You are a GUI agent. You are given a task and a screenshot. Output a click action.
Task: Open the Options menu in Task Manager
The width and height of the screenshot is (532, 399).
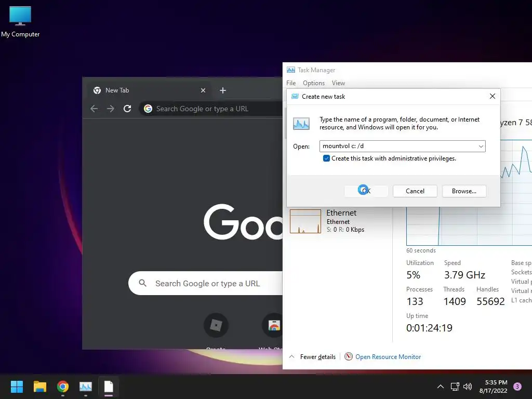[x=313, y=83]
